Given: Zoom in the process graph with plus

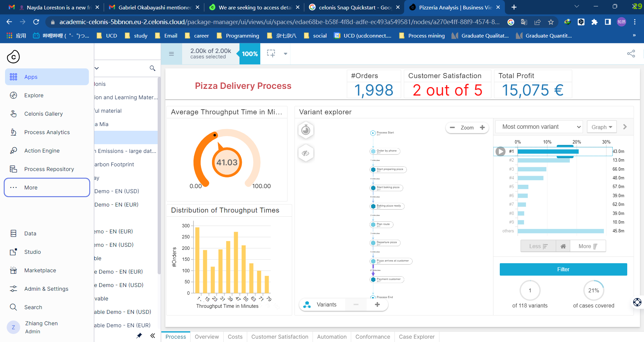Looking at the screenshot, I should [482, 127].
